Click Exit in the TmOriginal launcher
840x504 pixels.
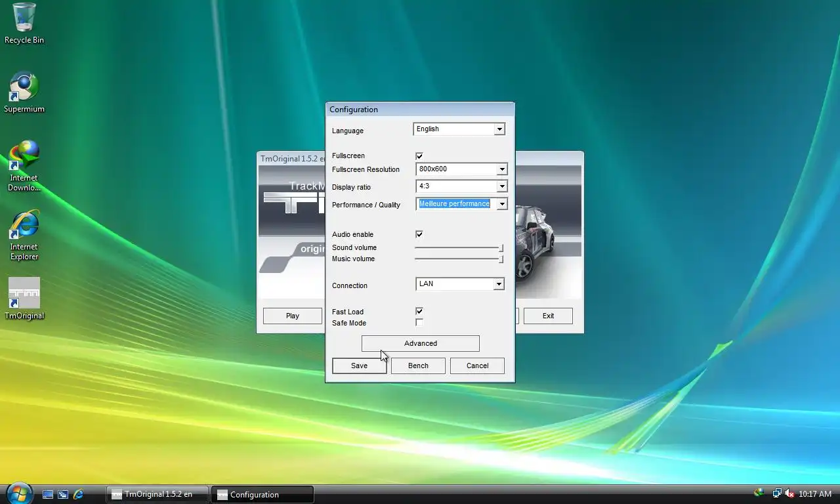point(548,316)
